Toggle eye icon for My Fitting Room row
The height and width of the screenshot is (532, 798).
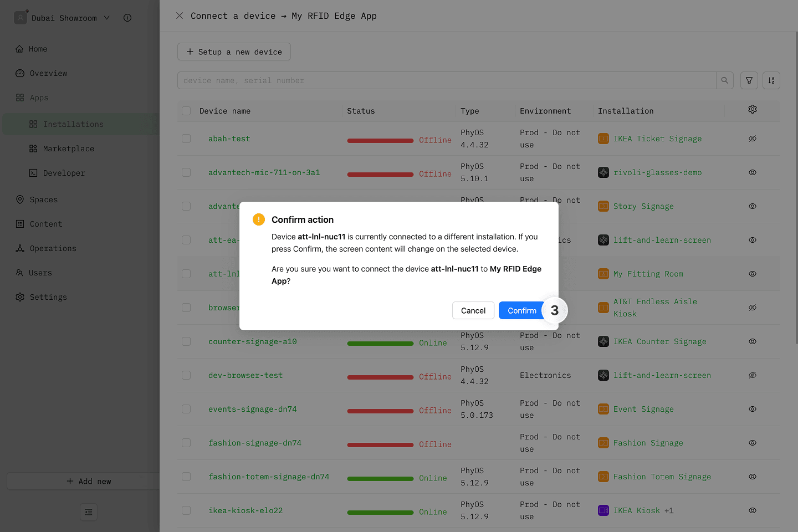click(x=753, y=274)
